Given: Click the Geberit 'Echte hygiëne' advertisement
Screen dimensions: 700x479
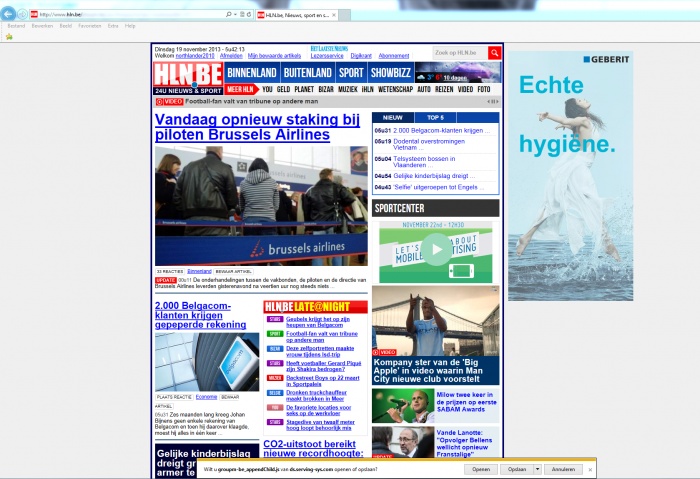Looking at the screenshot, I should coord(571,176).
